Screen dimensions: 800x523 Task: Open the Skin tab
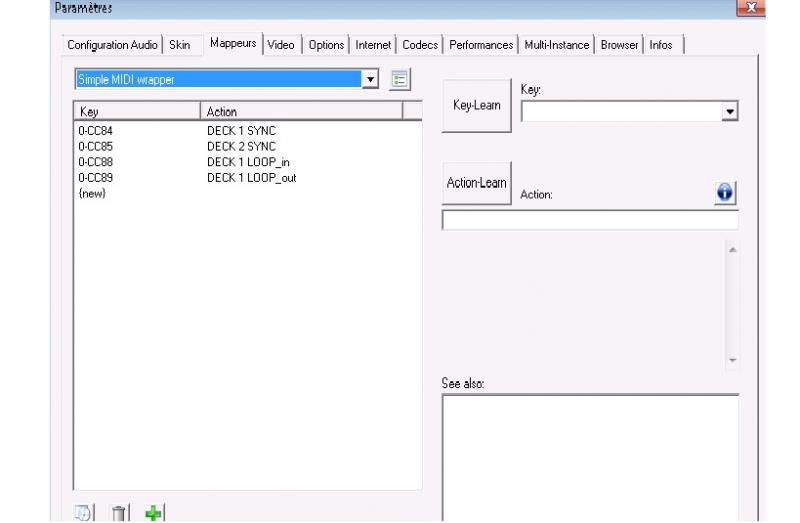[x=180, y=45]
